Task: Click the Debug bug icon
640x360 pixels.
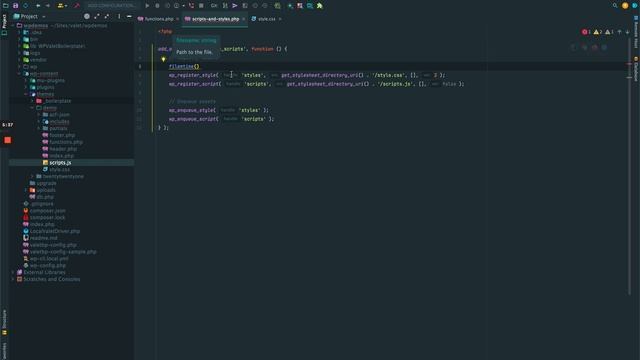Action: coord(157,6)
